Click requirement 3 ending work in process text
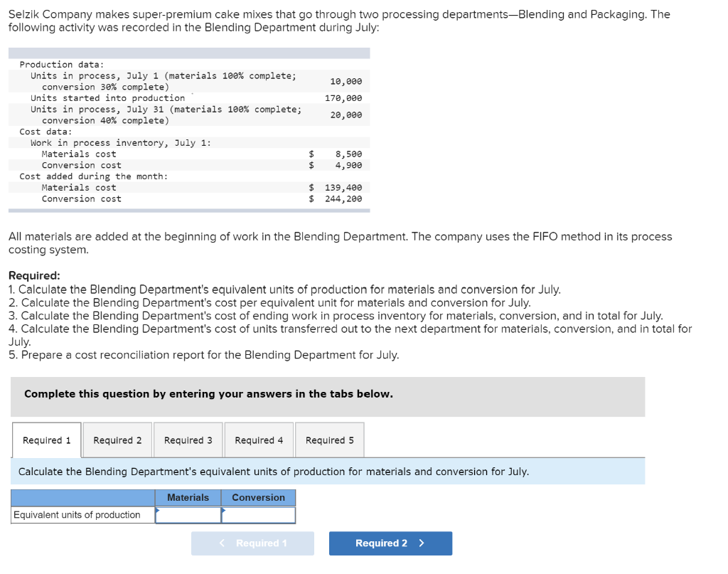The image size is (728, 574). coord(336,316)
